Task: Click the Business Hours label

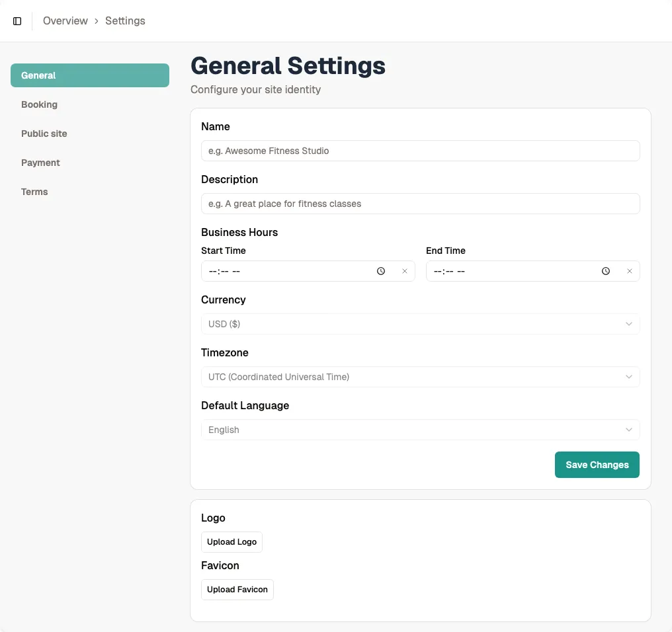Action: pyautogui.click(x=239, y=232)
